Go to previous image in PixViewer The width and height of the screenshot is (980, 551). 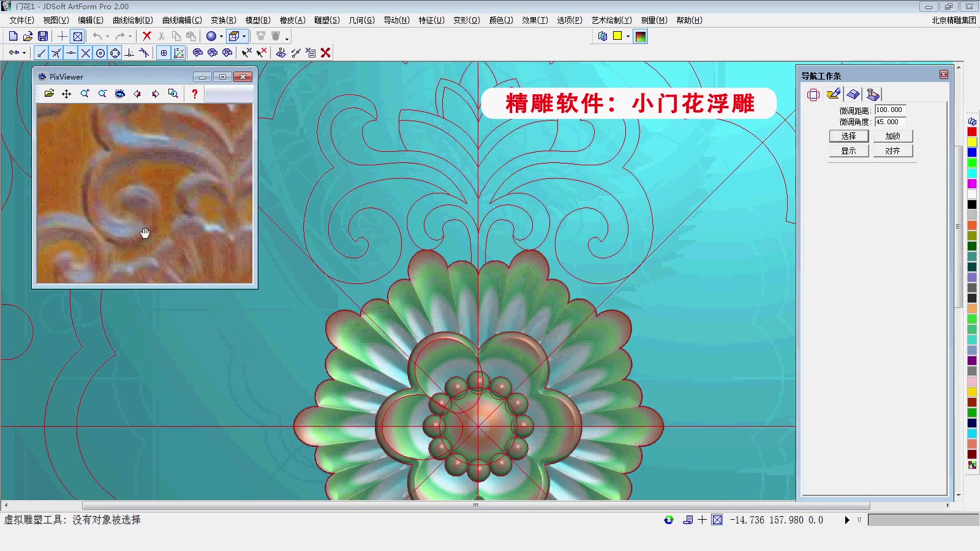tap(138, 94)
